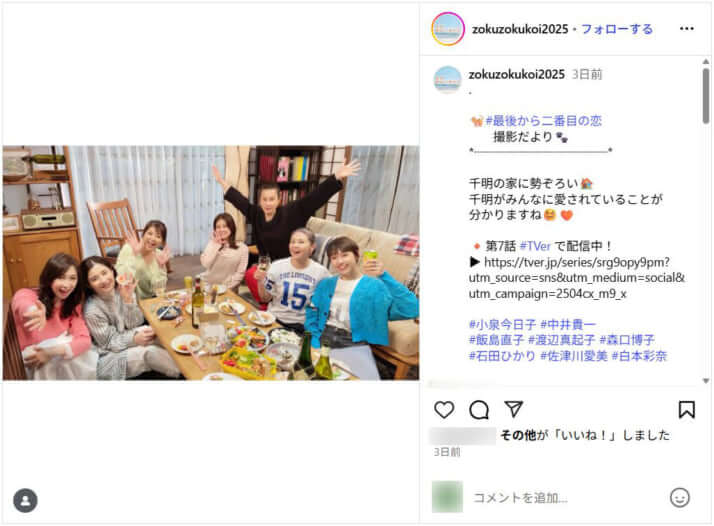714x526 pixels.
Task: Click the caption scrollbar down arrow
Action: pyautogui.click(x=706, y=381)
